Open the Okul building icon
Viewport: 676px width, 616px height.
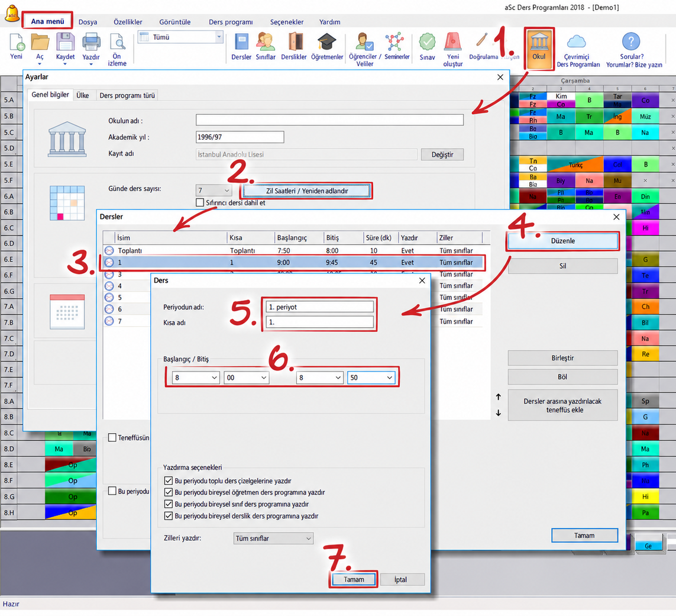pyautogui.click(x=539, y=49)
